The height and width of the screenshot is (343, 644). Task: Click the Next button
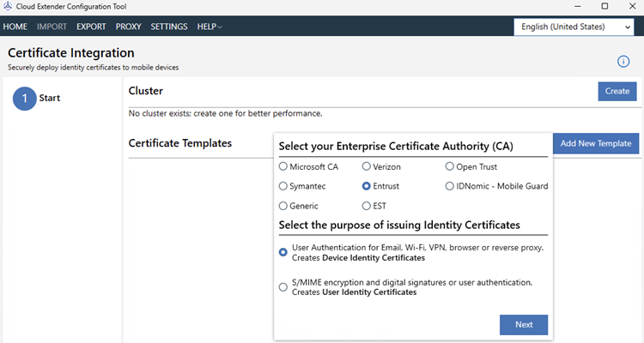523,325
